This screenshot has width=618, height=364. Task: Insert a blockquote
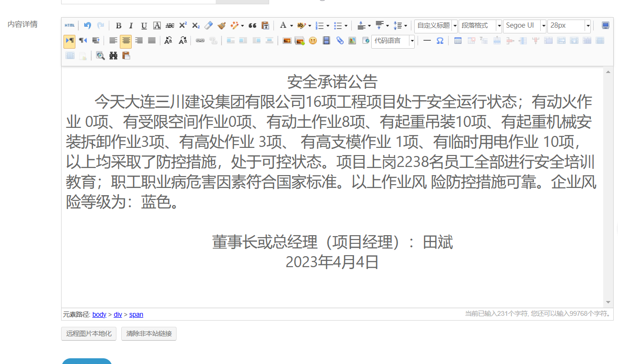252,25
